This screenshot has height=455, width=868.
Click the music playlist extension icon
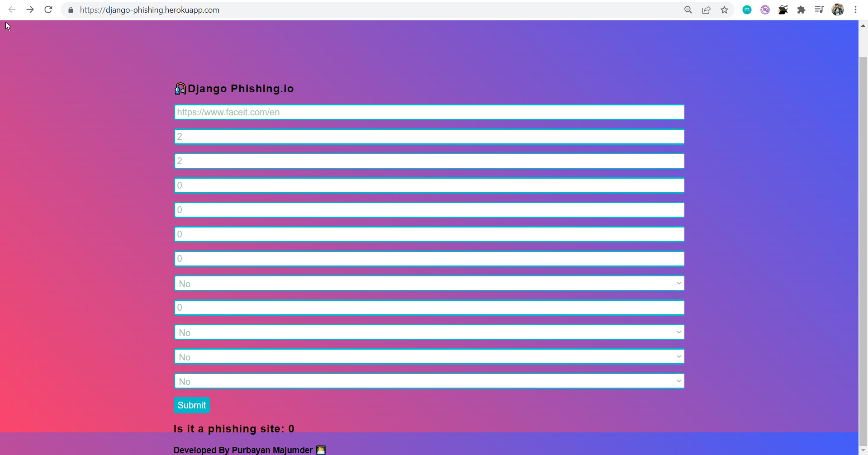pyautogui.click(x=819, y=9)
